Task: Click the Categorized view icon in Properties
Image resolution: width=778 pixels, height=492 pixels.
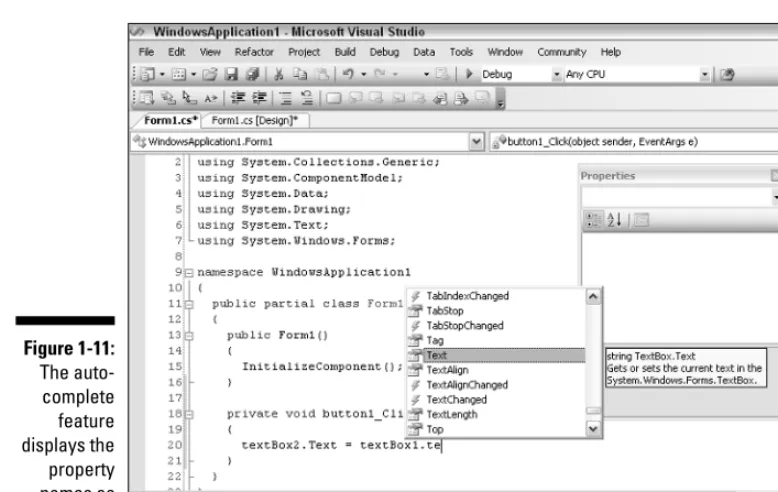Action: (x=592, y=220)
